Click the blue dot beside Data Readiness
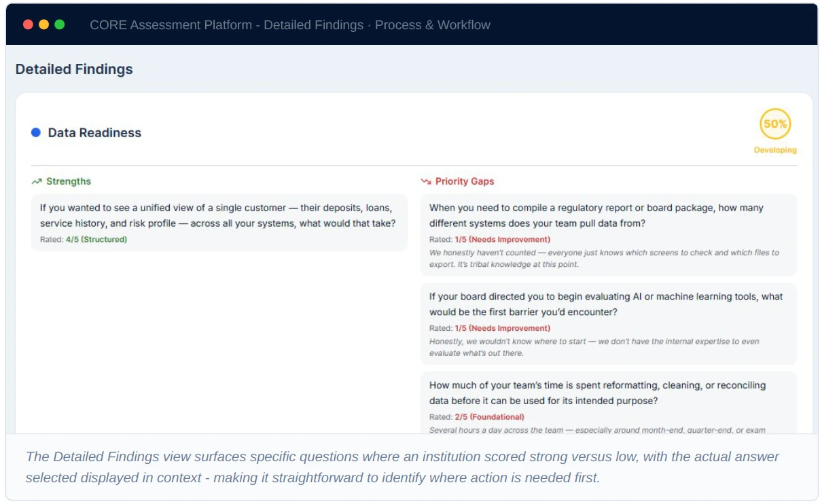 36,132
